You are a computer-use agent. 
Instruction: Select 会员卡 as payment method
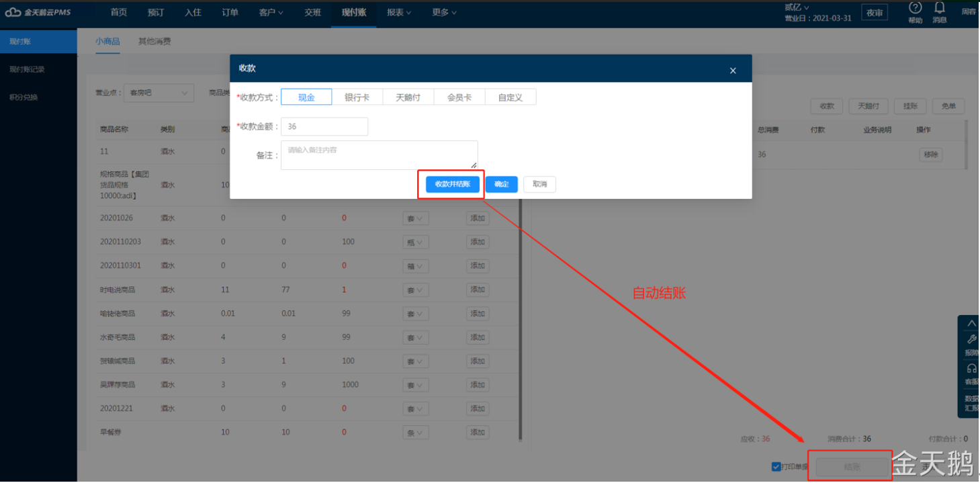tap(459, 97)
